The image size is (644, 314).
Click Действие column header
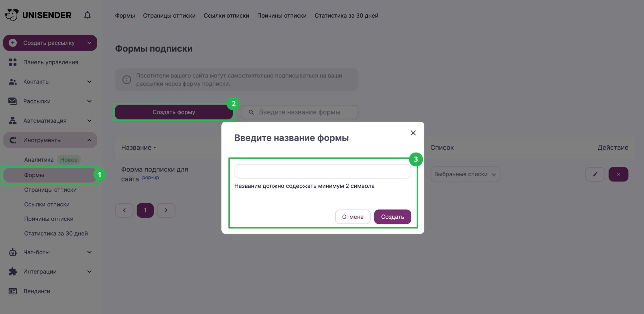coord(613,148)
